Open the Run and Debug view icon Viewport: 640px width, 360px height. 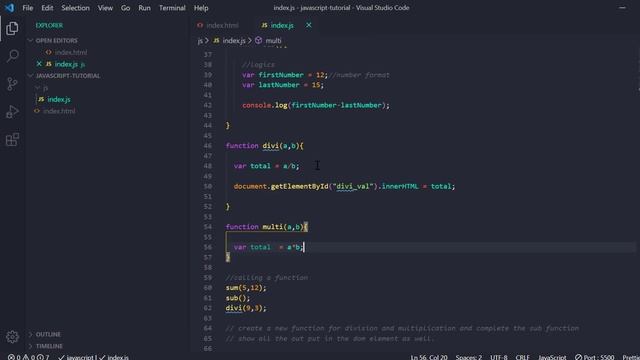12,111
